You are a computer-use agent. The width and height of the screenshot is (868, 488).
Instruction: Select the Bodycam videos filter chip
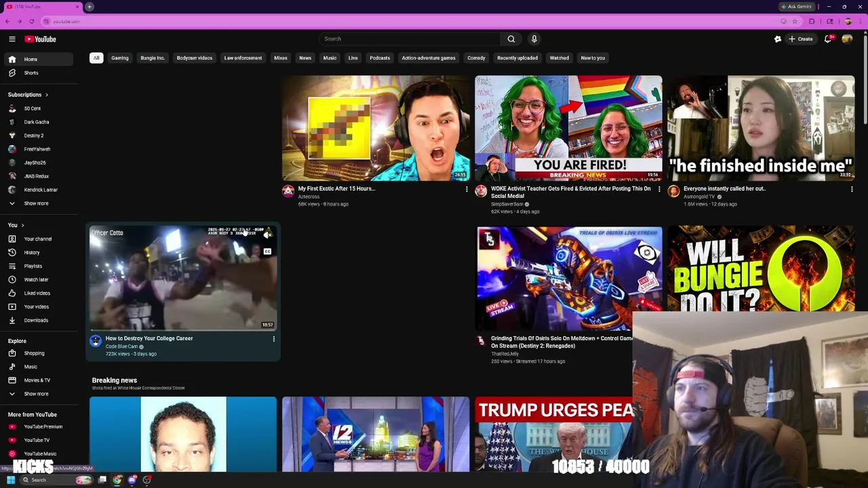click(x=195, y=58)
